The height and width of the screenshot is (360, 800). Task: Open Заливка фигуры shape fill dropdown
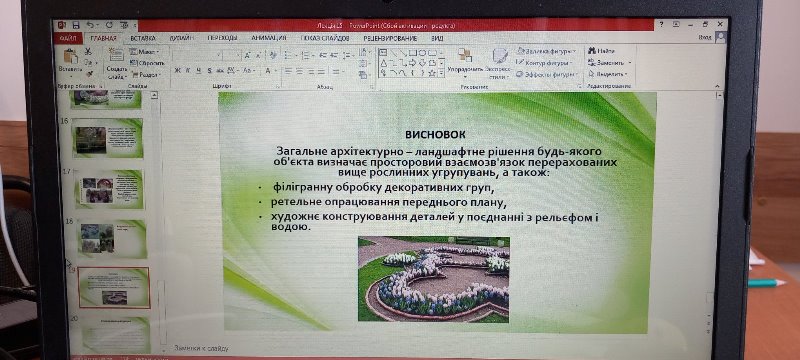tap(546, 51)
